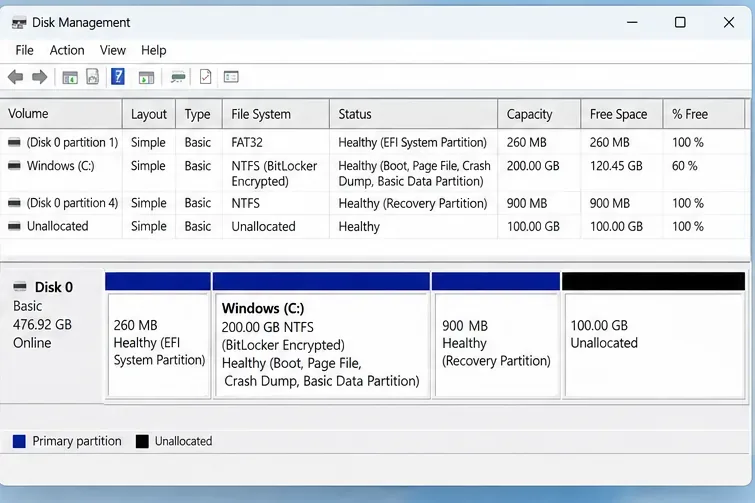Click drive icon beside (Disk 0 partition 1)
This screenshot has width=755, height=503.
[x=14, y=142]
